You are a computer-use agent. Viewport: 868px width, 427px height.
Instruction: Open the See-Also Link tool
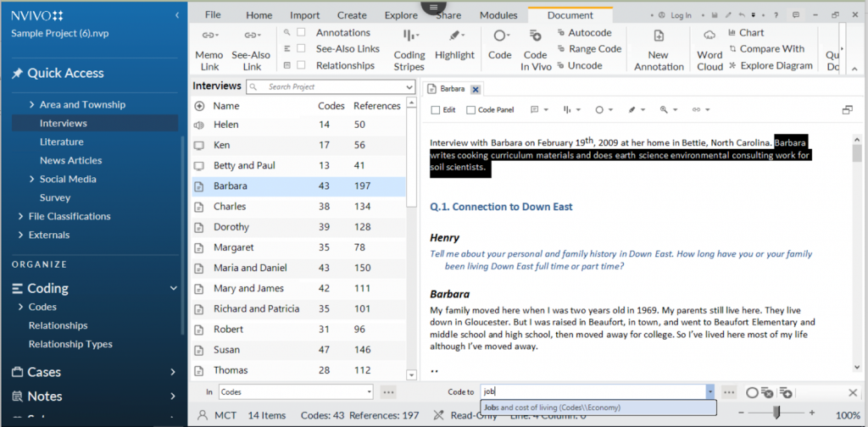251,50
